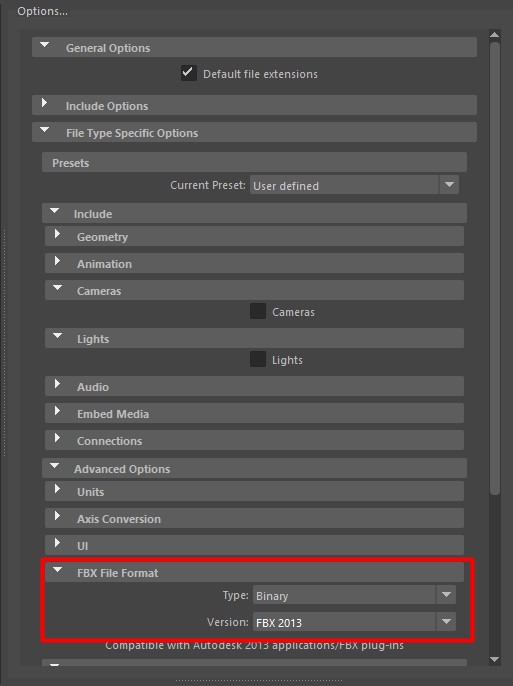Screen dimensions: 513x686
Task: Enable the Lights checkbox
Action: [x=258, y=359]
